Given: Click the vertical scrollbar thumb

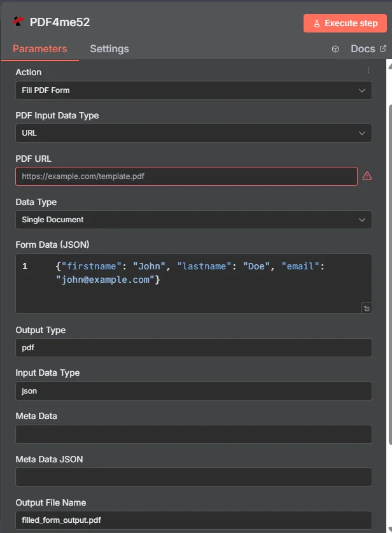Looking at the screenshot, I should [390, 274].
